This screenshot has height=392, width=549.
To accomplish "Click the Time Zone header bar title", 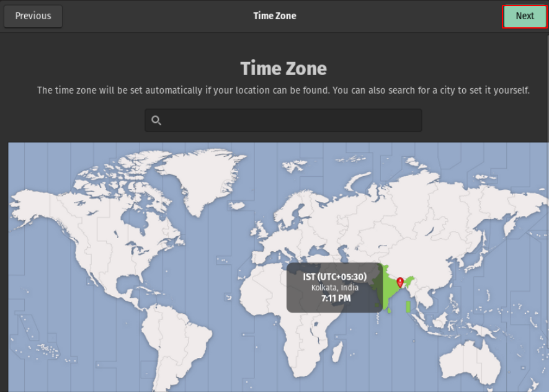I will pyautogui.click(x=274, y=16).
